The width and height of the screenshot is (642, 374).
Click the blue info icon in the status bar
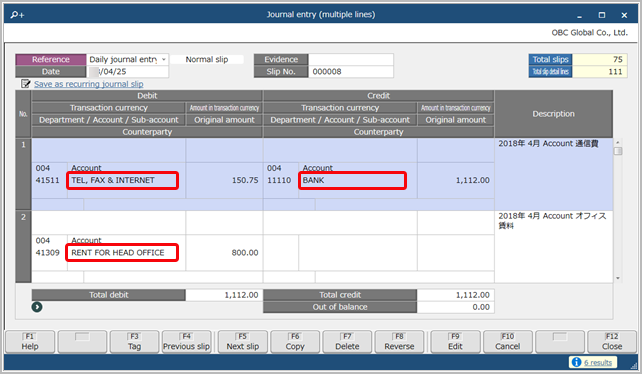coord(576,362)
